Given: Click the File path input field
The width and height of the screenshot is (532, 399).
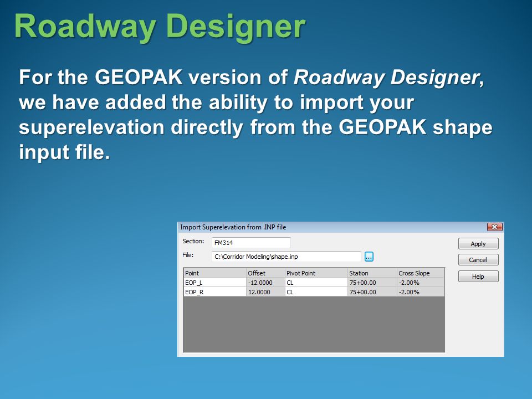Looking at the screenshot, I should coord(287,257).
